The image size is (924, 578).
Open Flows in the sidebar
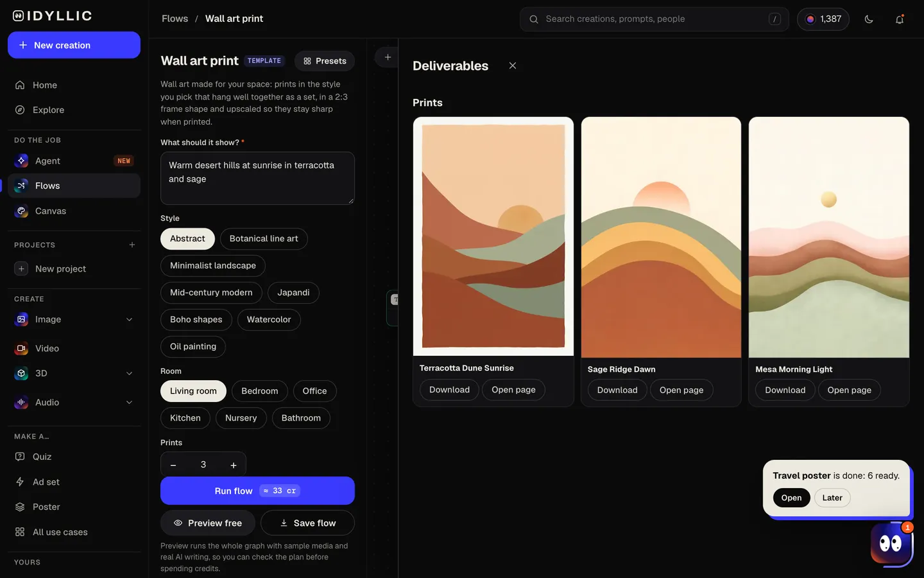point(74,186)
